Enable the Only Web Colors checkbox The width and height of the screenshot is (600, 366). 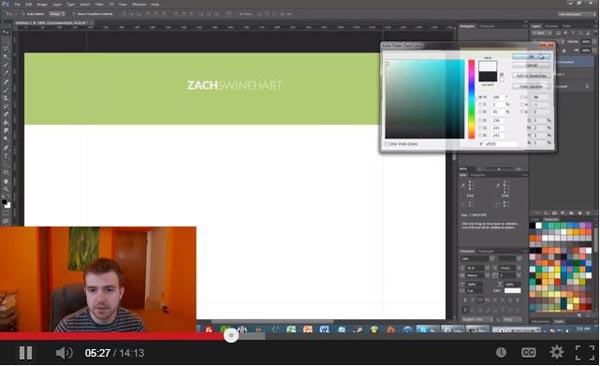387,144
